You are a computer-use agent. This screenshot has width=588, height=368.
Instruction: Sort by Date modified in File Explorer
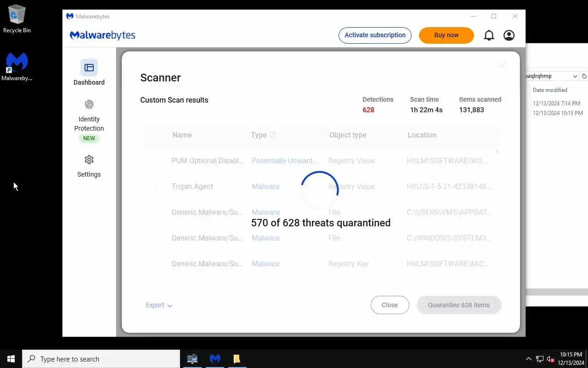click(x=550, y=90)
